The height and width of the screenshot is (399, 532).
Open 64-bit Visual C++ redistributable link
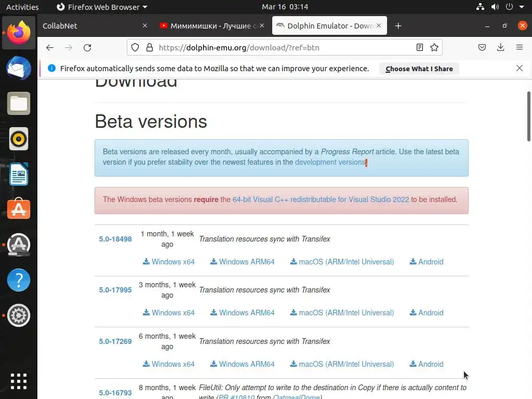[x=321, y=199]
